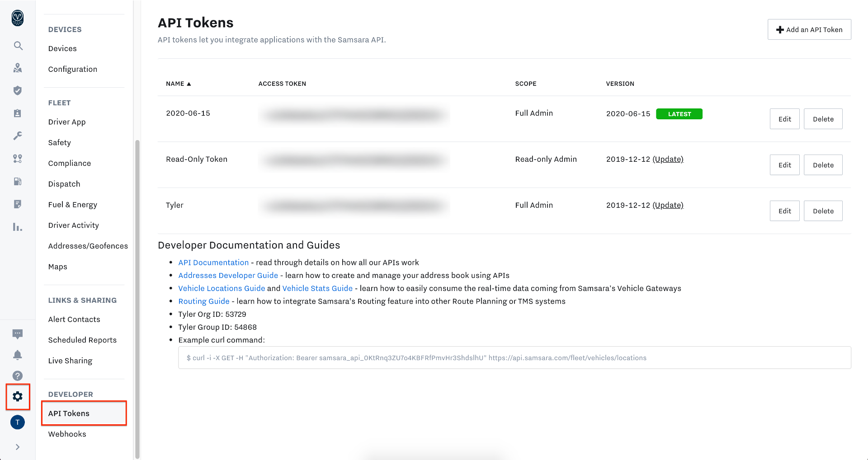Open Driver App settings
Screen dimensions: 868x460
click(x=67, y=122)
